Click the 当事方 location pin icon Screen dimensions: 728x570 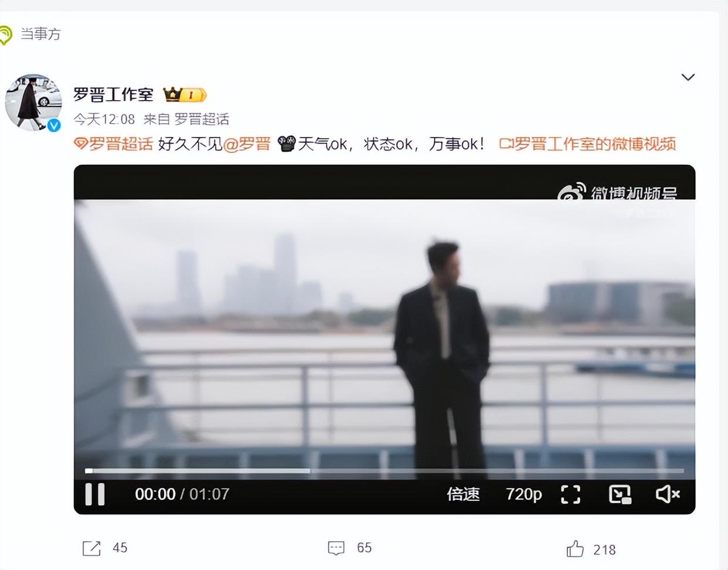pyautogui.click(x=5, y=35)
